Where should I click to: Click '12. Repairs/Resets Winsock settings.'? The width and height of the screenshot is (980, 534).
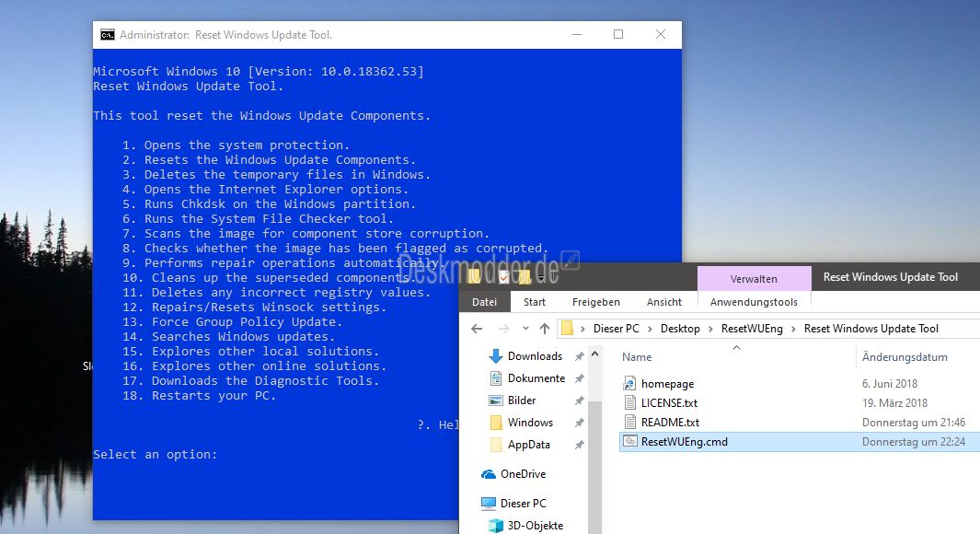click(254, 307)
